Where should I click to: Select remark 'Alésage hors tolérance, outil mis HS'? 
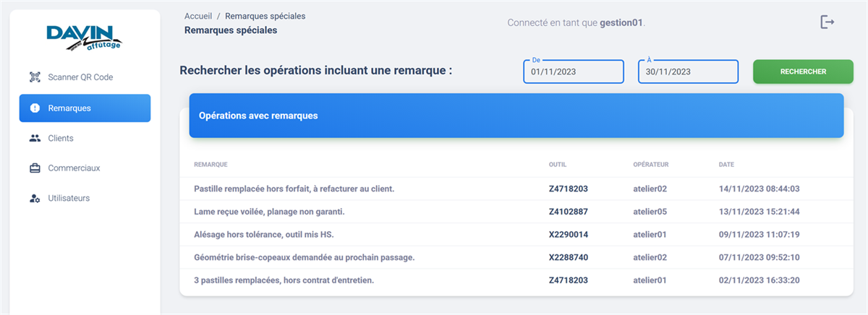point(264,235)
